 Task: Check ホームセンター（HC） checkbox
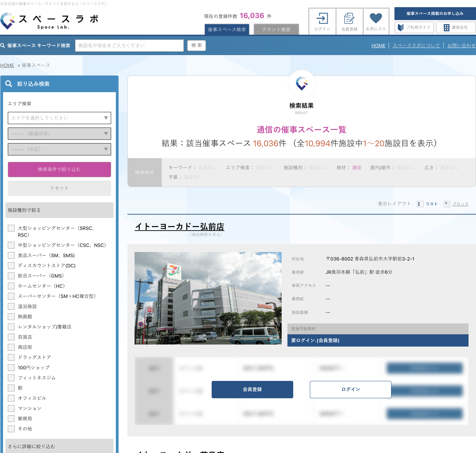click(11, 286)
